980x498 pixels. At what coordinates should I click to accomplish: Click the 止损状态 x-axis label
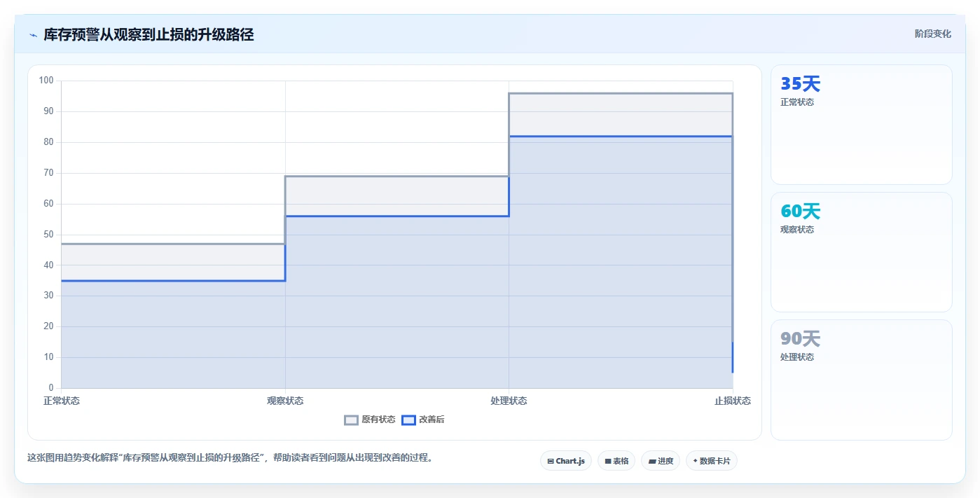coord(733,401)
